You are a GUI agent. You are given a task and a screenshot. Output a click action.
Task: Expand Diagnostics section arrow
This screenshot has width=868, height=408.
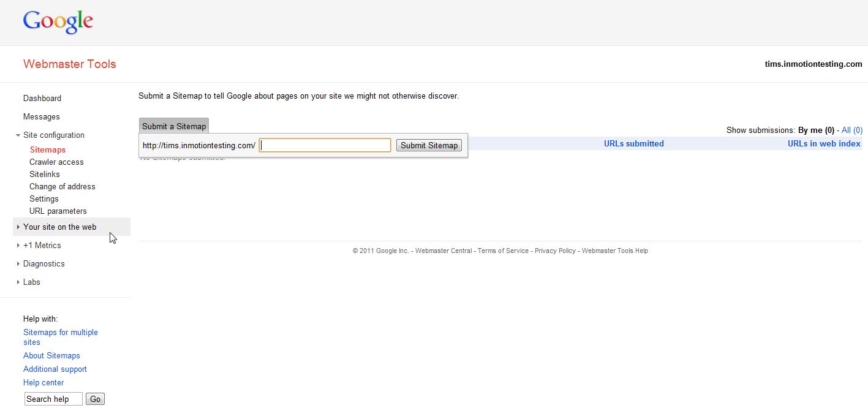point(18,264)
